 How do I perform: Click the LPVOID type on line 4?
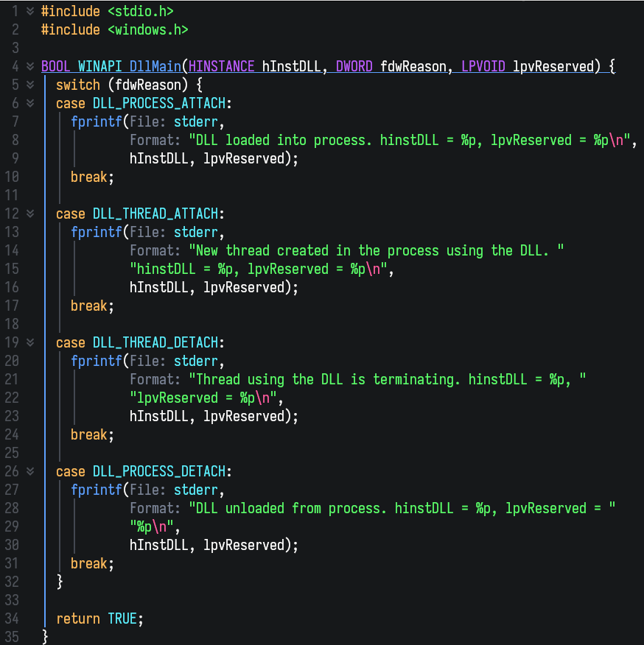click(x=483, y=66)
